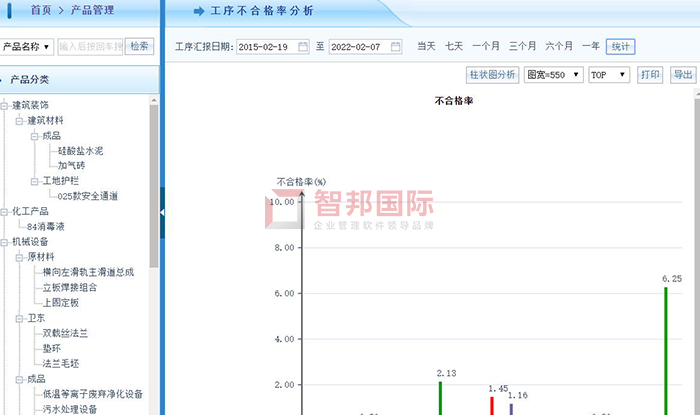Select 低温等离子废弃净化设备 in the tree
700x415 pixels.
click(x=92, y=394)
